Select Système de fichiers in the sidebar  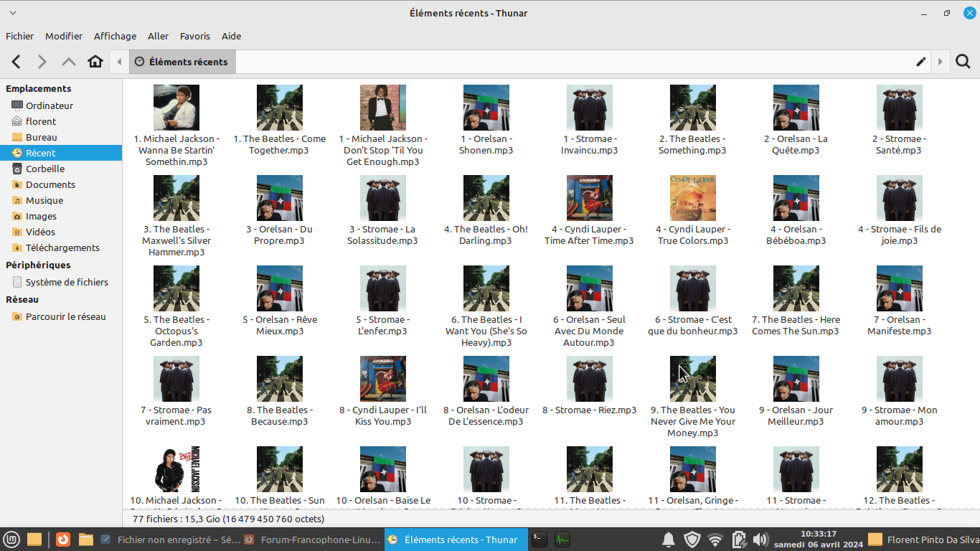click(x=61, y=282)
